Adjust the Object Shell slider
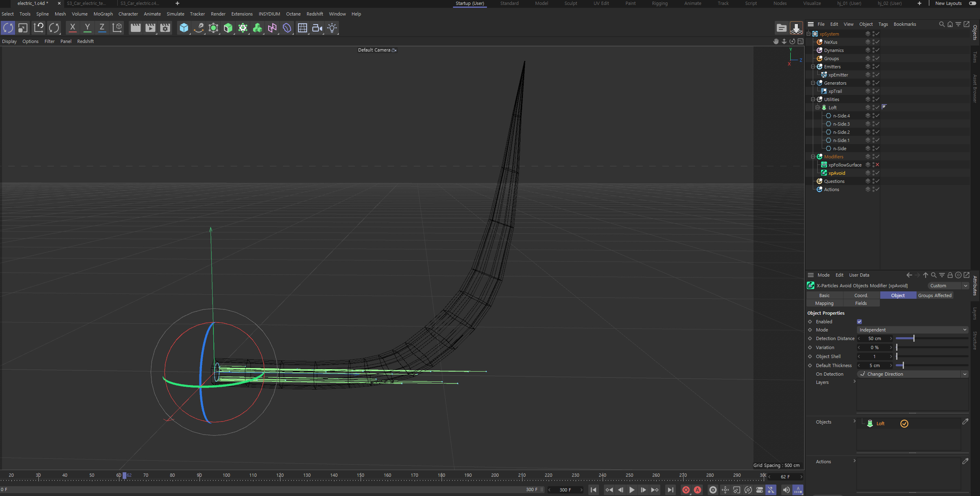980x496 pixels. tap(932, 356)
